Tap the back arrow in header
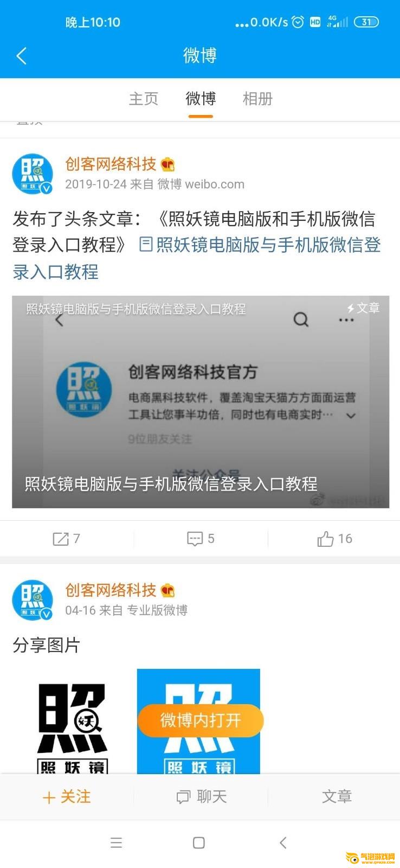The width and height of the screenshot is (400, 868). [21, 55]
